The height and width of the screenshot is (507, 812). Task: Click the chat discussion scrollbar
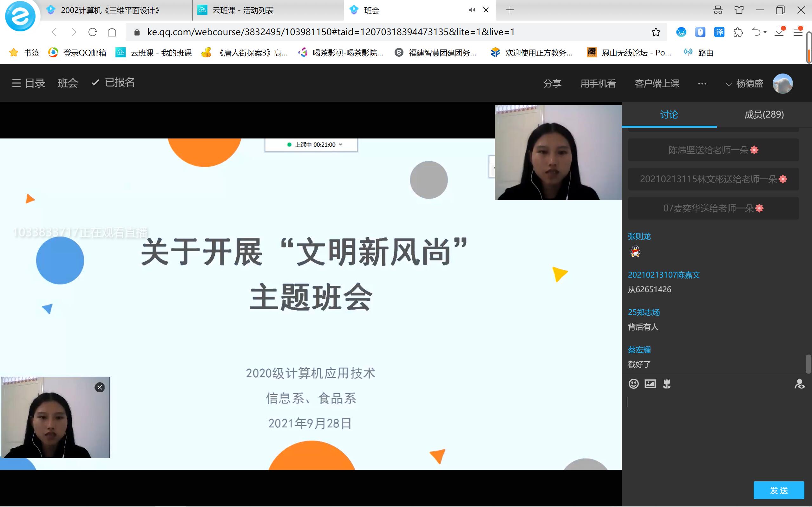coord(808,363)
